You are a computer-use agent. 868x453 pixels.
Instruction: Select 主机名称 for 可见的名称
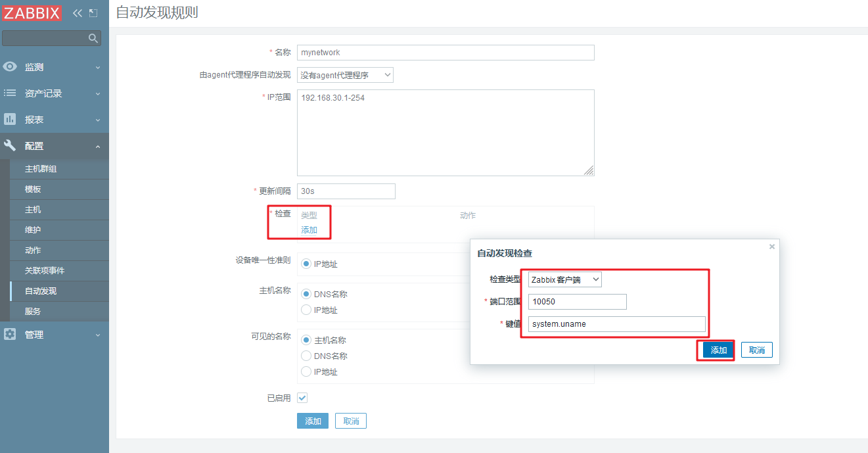306,340
